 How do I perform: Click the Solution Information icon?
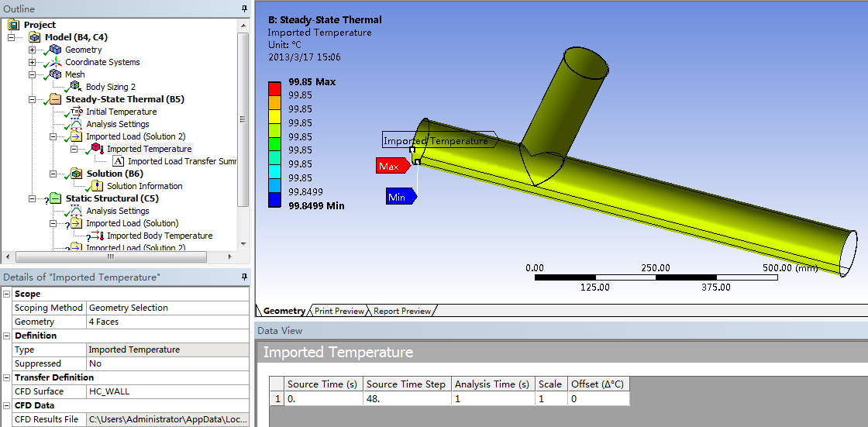click(x=97, y=186)
